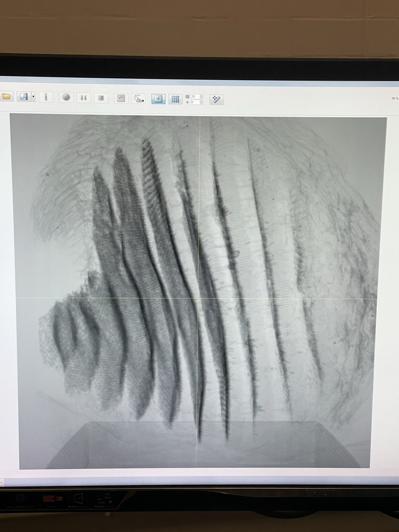
Task: Expand the save options dropdown arrow
Action: coord(34,97)
